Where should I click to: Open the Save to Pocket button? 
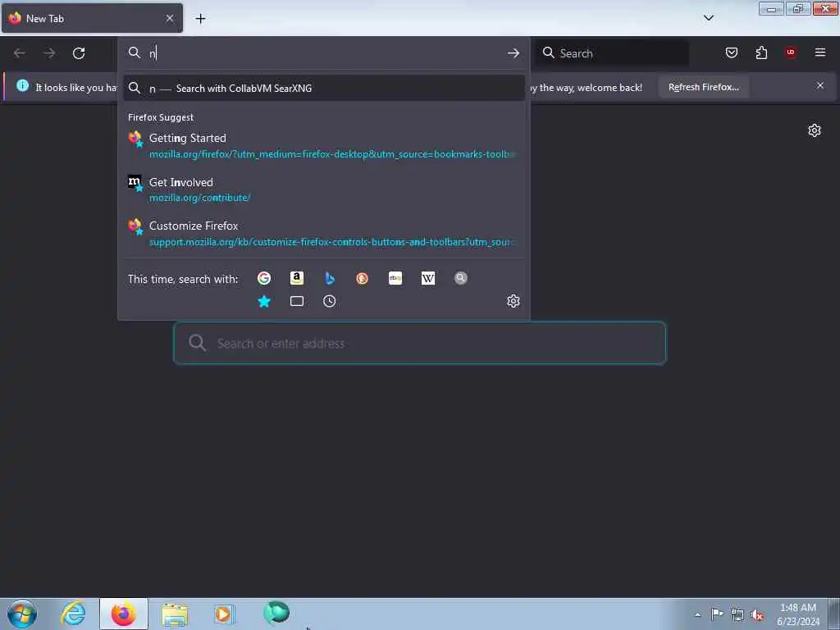click(x=732, y=52)
